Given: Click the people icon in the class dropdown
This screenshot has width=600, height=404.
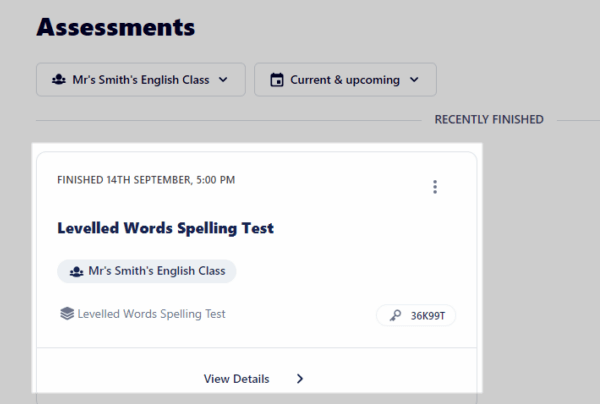Looking at the screenshot, I should 59,80.
